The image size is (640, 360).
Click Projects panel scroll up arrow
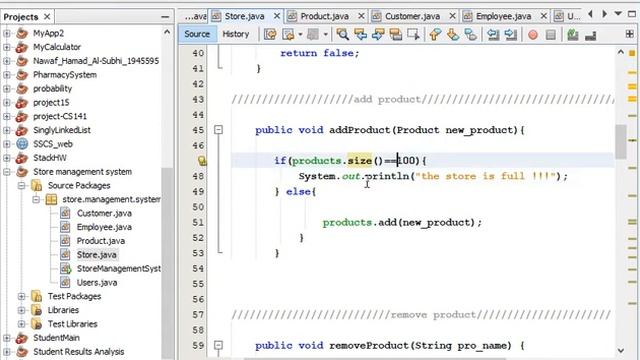coord(167,32)
